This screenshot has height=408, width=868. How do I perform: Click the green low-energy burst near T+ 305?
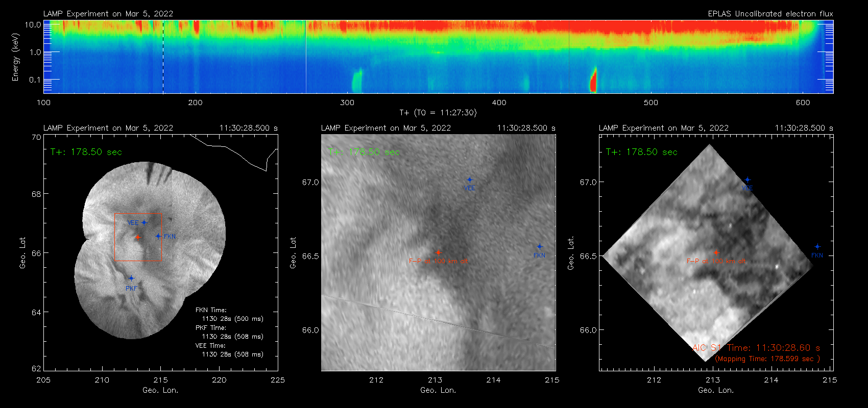[x=357, y=81]
